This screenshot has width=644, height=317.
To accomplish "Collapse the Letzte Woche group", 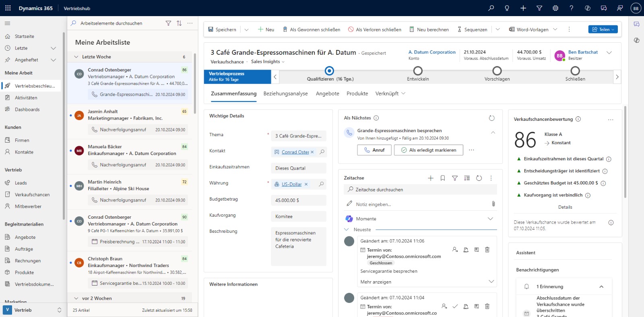I will pos(76,57).
